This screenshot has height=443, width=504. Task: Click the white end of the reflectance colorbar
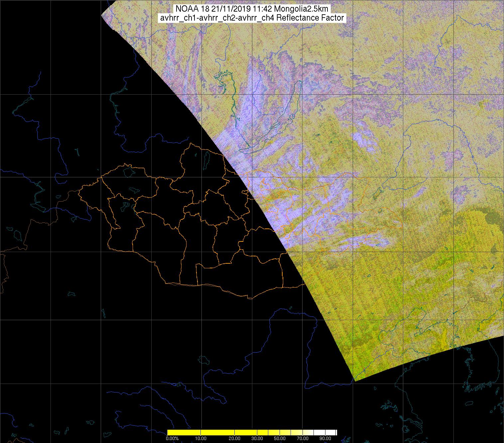325,432
